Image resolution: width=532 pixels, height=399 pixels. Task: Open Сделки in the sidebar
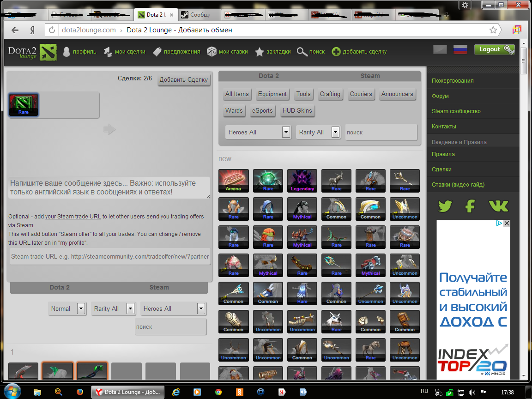441,169
